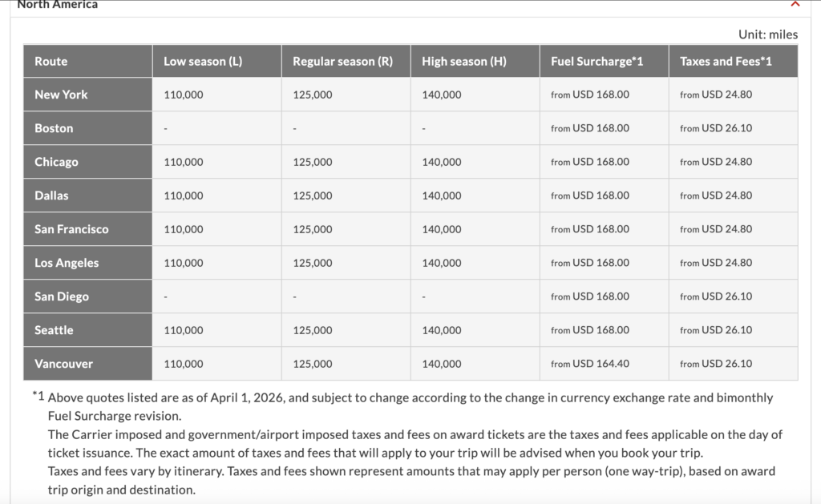Click the Los Angeles row label

pyautogui.click(x=64, y=262)
